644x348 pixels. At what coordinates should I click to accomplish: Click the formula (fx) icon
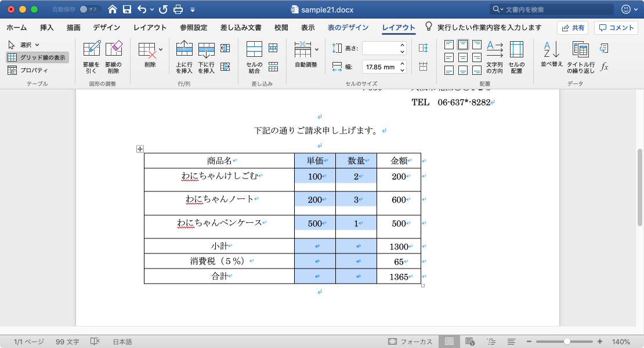point(604,67)
